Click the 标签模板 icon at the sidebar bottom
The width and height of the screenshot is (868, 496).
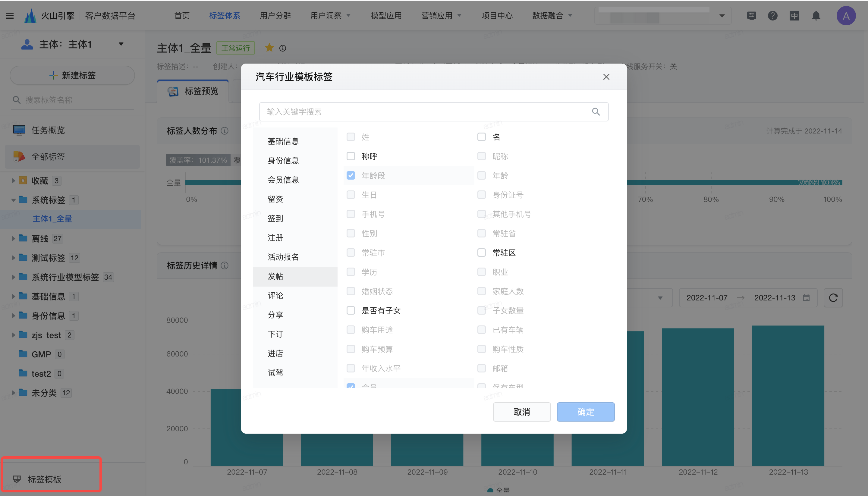coord(17,479)
